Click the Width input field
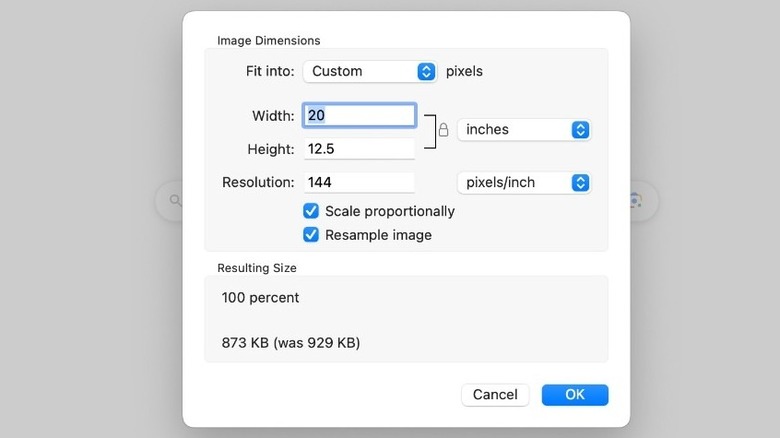780x438 pixels. 359,115
